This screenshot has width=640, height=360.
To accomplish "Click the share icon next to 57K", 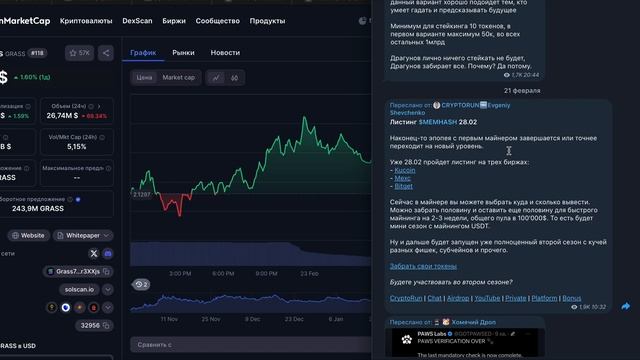I will pos(106,53).
